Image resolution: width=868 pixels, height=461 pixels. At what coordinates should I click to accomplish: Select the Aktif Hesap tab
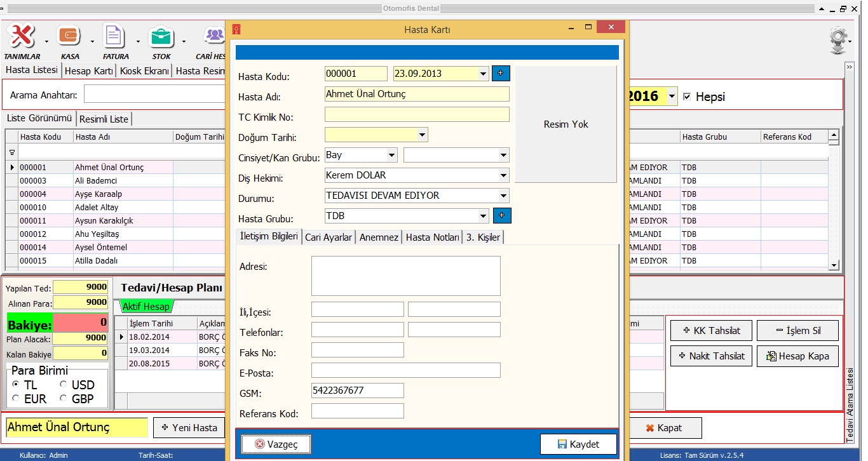click(x=146, y=307)
